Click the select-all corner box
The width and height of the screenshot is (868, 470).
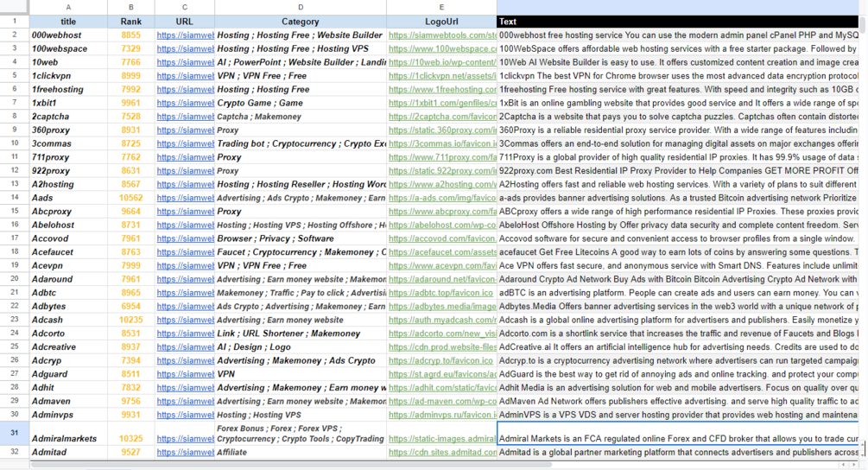coord(15,7)
